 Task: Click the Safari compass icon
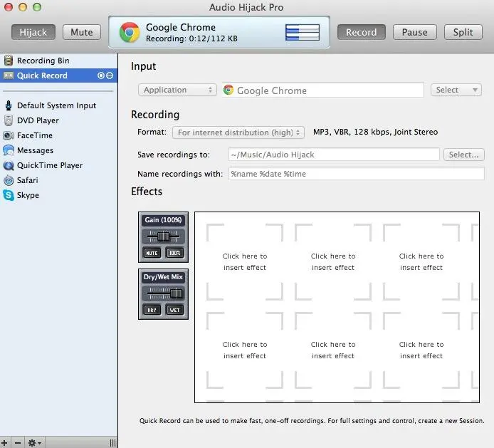(x=9, y=180)
